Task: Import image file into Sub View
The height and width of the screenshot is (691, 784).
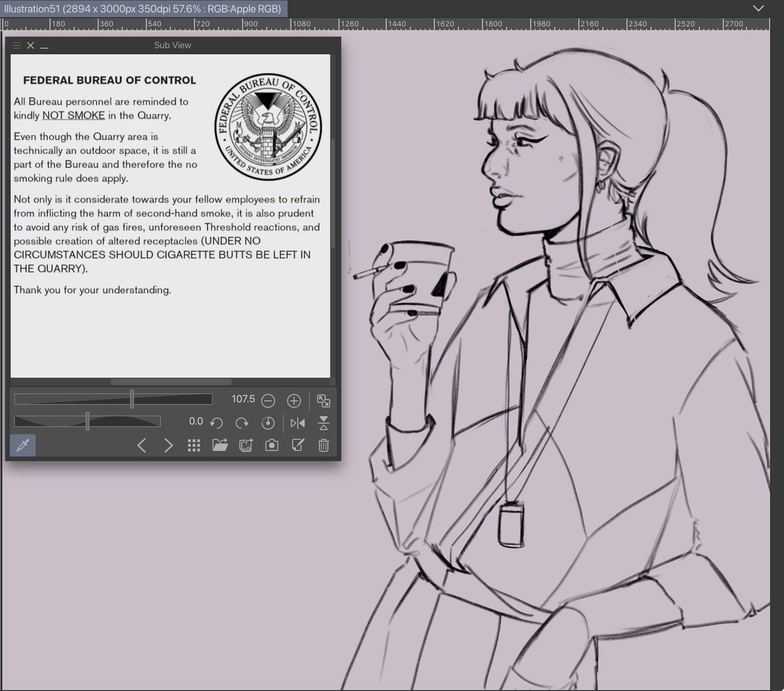Action: (220, 446)
